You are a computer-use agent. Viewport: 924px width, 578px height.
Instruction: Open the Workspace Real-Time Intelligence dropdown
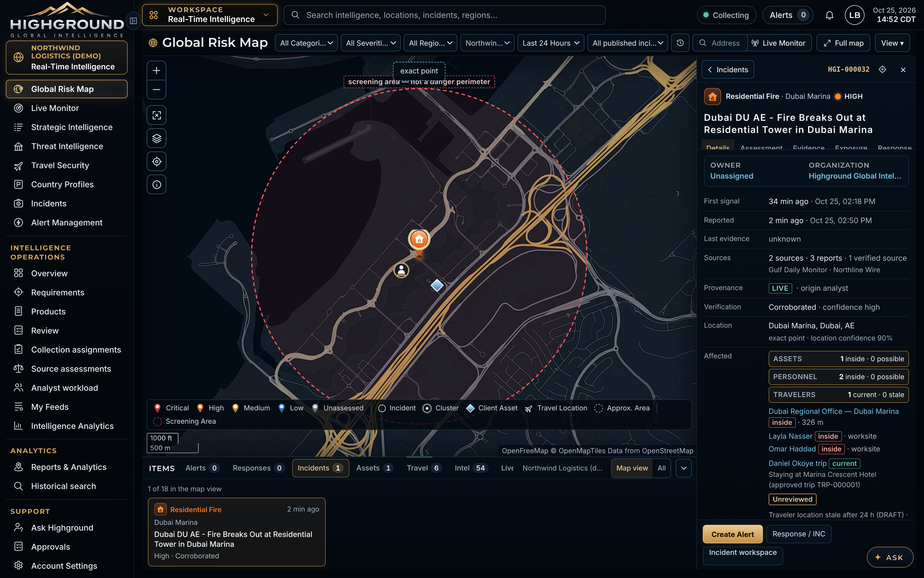[210, 15]
